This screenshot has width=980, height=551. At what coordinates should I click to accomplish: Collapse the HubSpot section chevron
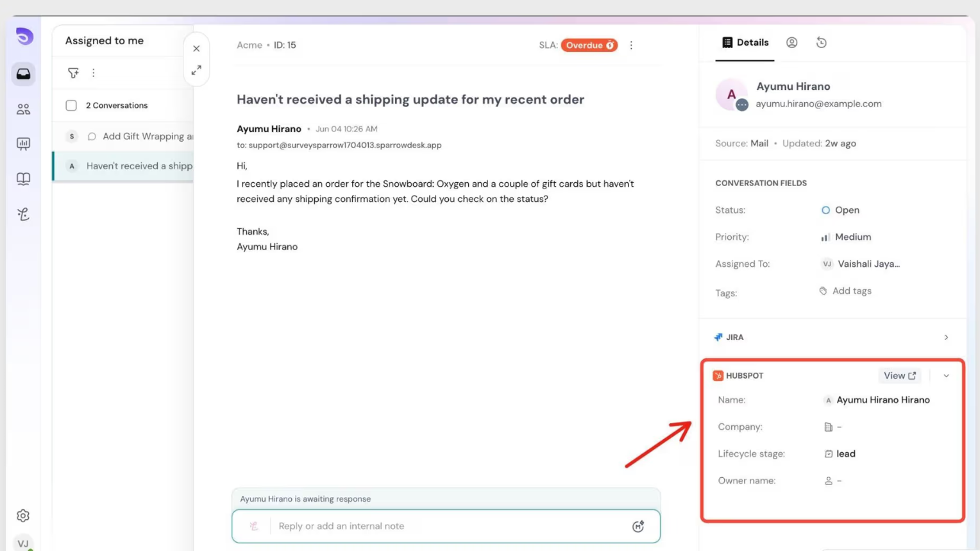pyautogui.click(x=946, y=376)
